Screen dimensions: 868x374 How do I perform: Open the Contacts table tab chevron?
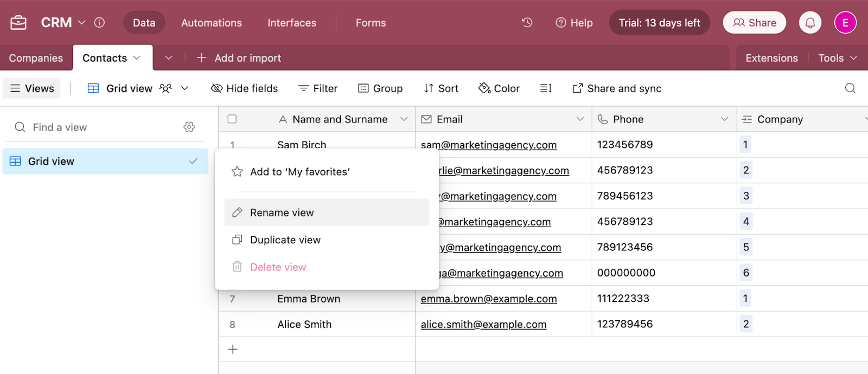point(137,57)
